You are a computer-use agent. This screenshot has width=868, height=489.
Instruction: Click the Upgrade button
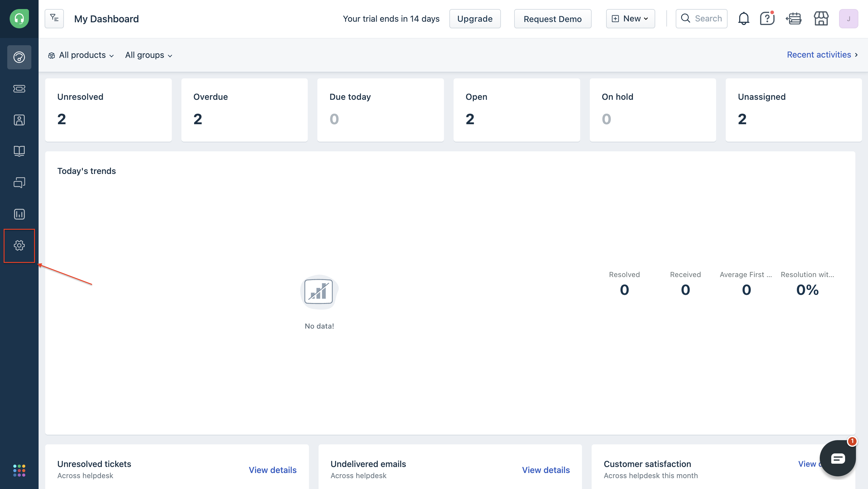(474, 18)
